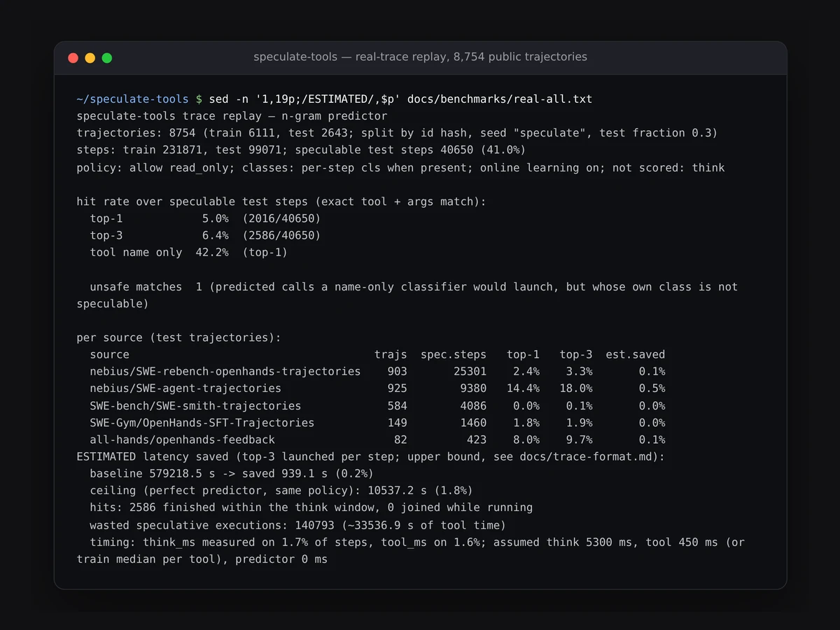This screenshot has width=840, height=630.
Task: Minimize the terminal with the yellow button
Action: 90,58
